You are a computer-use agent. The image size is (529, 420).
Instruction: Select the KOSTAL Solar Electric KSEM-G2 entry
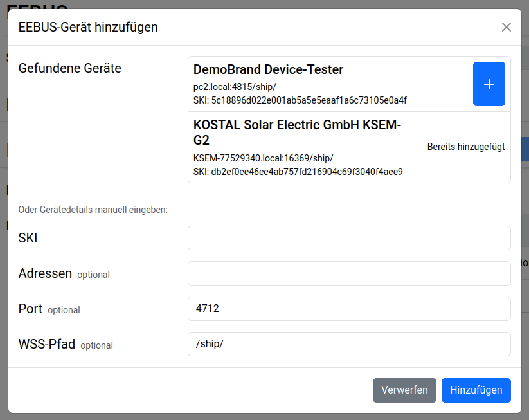pyautogui.click(x=297, y=132)
